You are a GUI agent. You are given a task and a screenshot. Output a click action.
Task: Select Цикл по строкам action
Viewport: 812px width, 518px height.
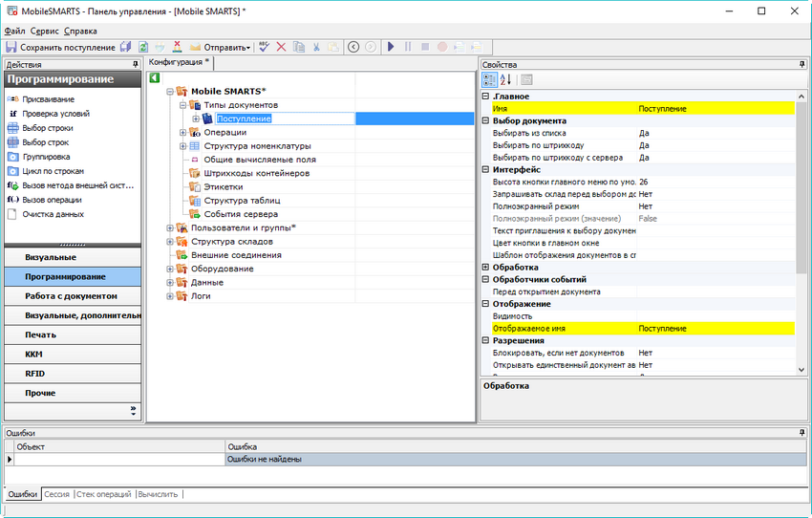[53, 171]
